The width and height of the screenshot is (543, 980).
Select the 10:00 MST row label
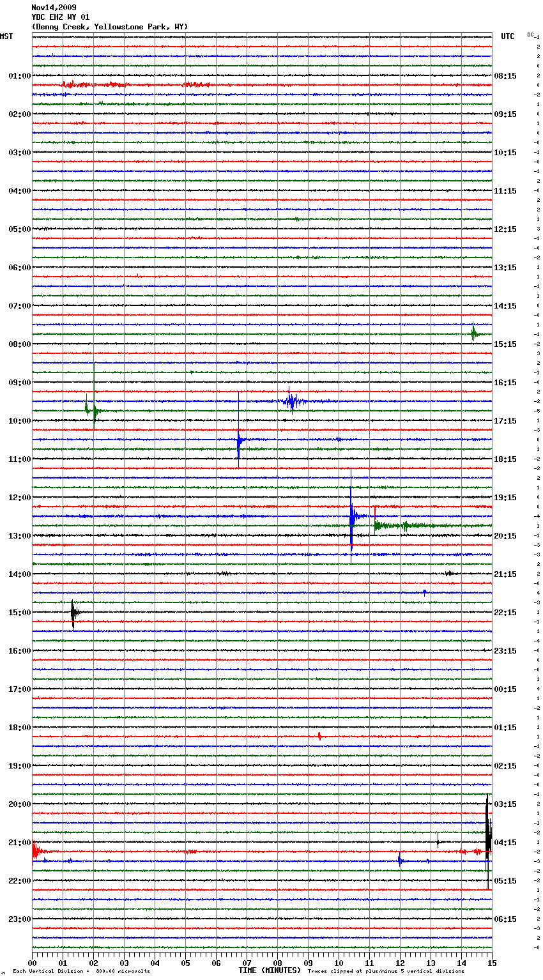(20, 421)
